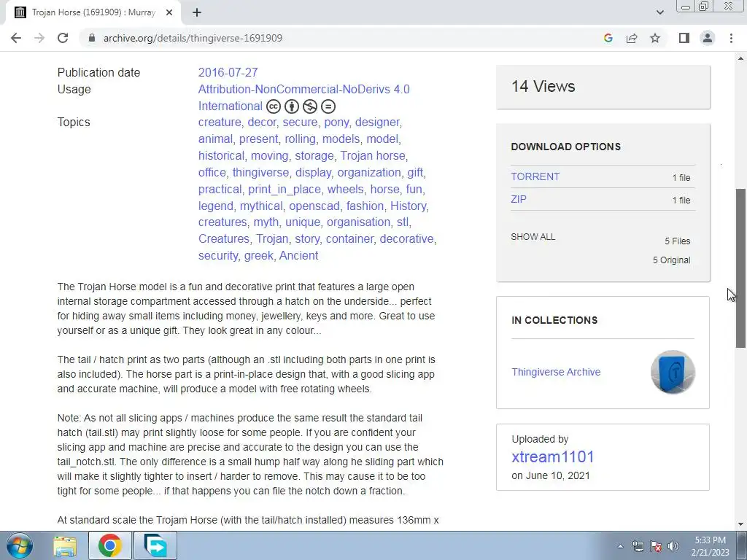Screen dimensions: 747x560
Task: Click the 'organisation' topic link
Action: [x=358, y=222]
